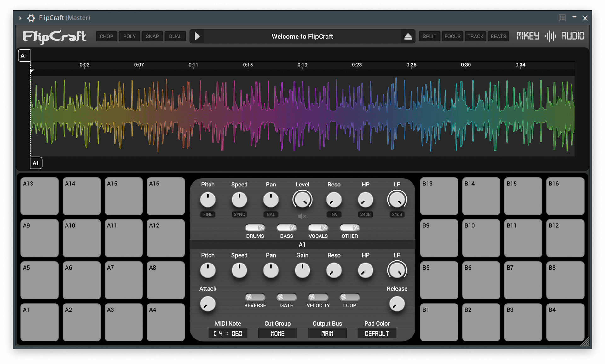Image resolution: width=605 pixels, height=364 pixels.
Task: Select pad A1
Action: click(40, 322)
